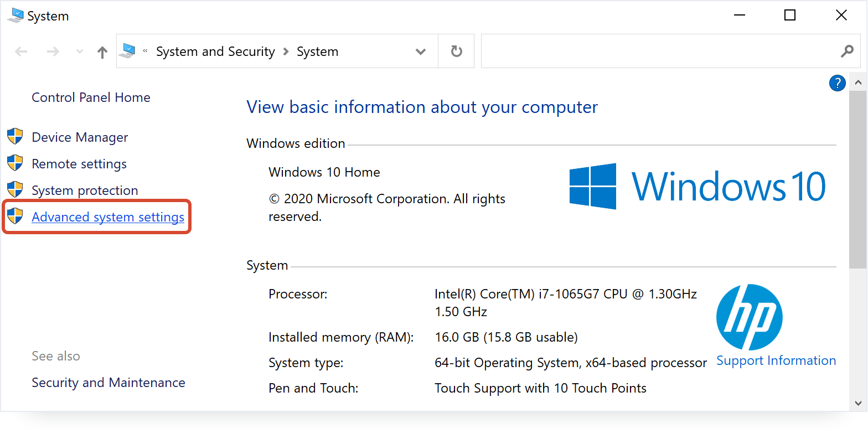Open Device Manager link
The image size is (868, 433).
click(80, 137)
